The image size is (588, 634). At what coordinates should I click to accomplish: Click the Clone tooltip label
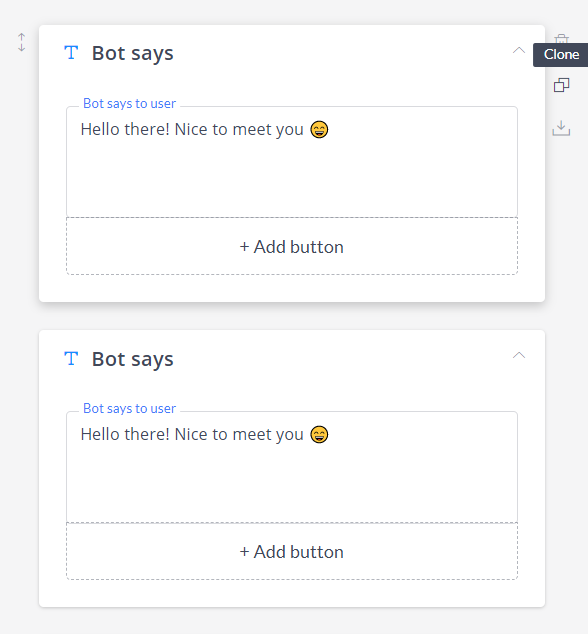[561, 55]
